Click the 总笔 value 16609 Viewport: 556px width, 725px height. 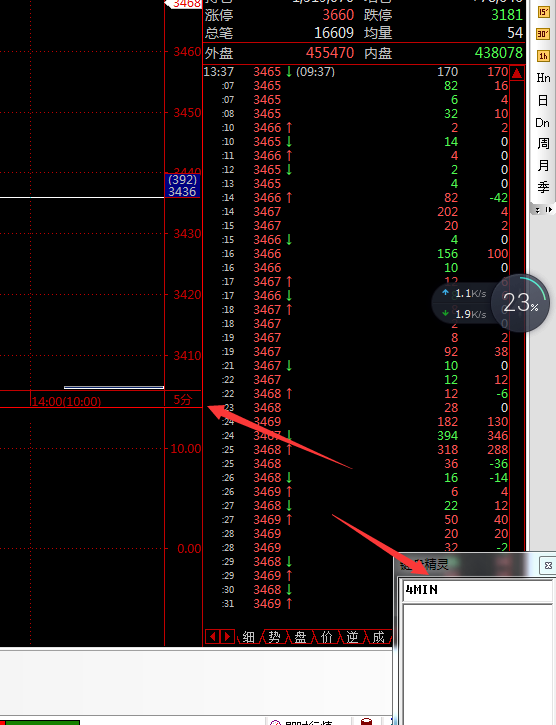click(x=334, y=33)
